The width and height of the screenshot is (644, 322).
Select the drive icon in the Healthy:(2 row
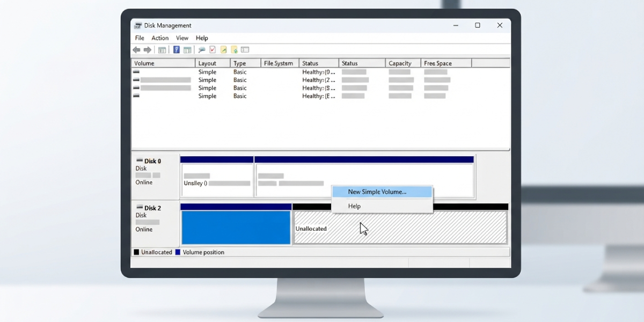point(136,79)
